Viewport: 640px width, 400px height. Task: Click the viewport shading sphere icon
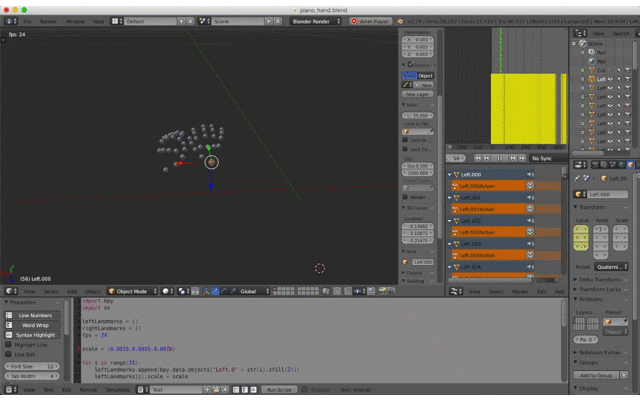pos(167,291)
